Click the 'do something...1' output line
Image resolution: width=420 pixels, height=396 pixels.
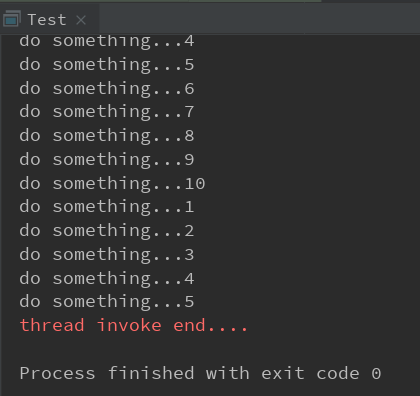(107, 207)
